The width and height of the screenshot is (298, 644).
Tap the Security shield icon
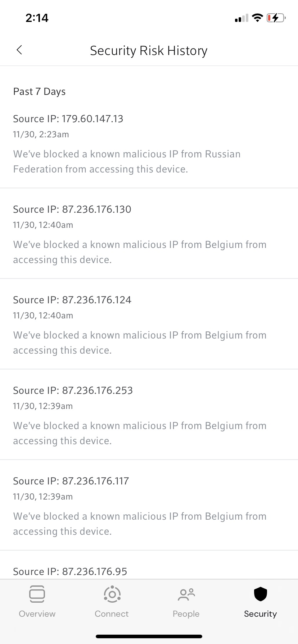tap(260, 594)
